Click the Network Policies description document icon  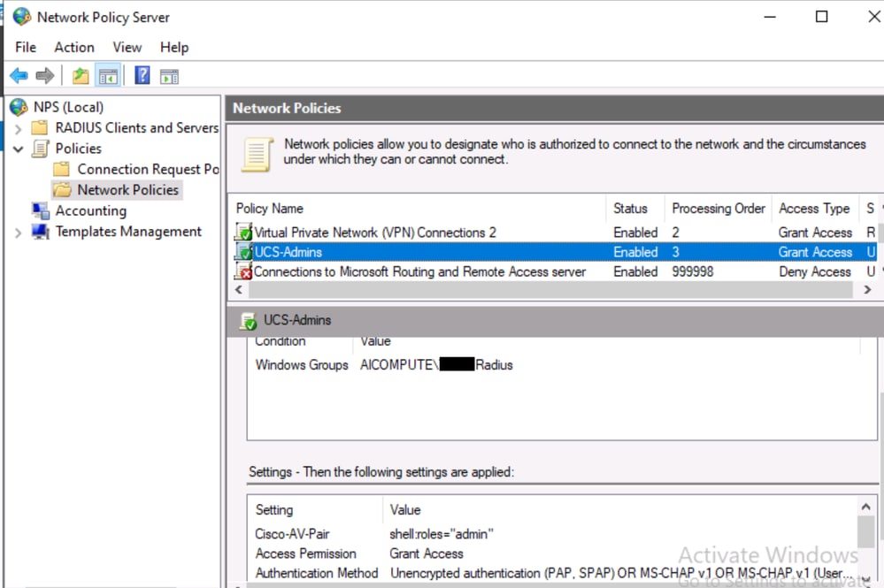(258, 154)
